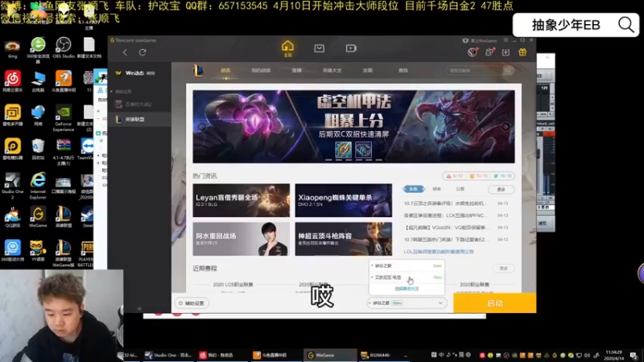Show next banner with right arrow
644x362 pixels.
[506, 126]
